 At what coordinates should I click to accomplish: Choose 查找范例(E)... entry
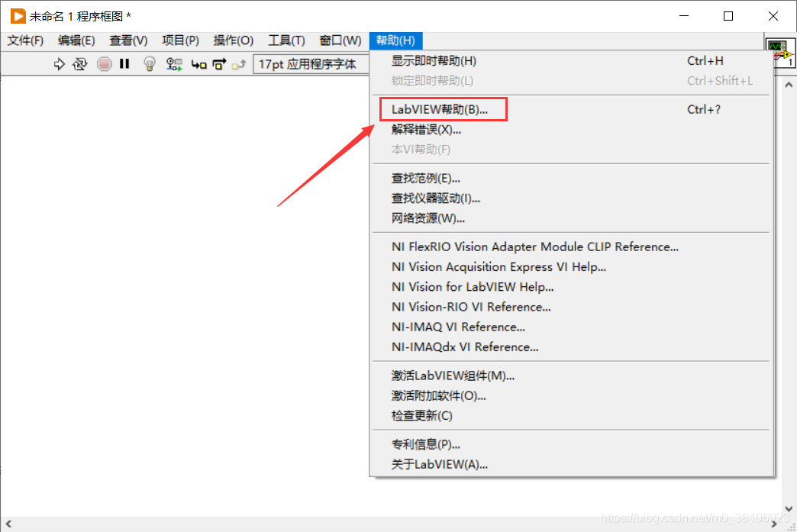click(571, 179)
